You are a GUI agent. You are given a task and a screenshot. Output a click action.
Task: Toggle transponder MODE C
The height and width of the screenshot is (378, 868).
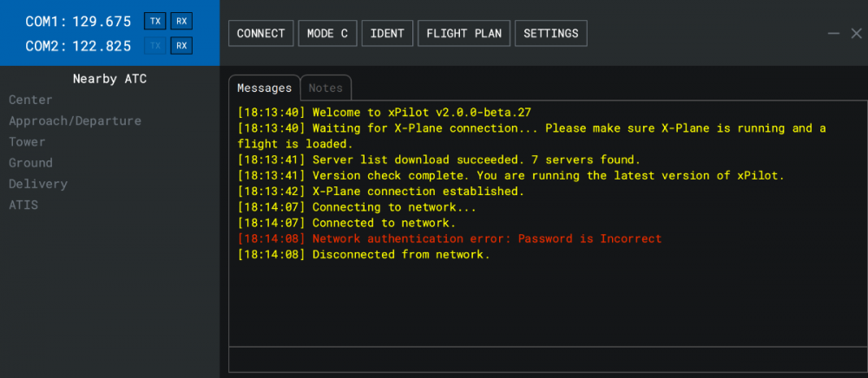328,34
